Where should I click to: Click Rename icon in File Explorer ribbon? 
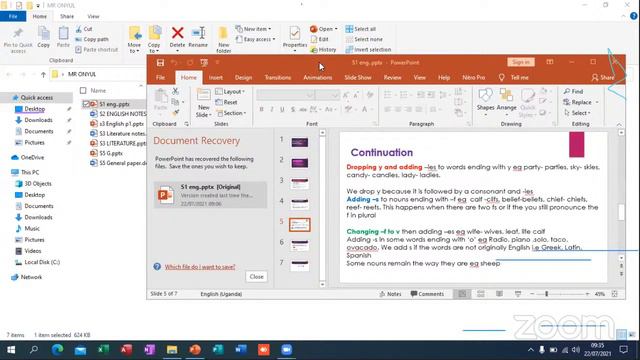198,38
